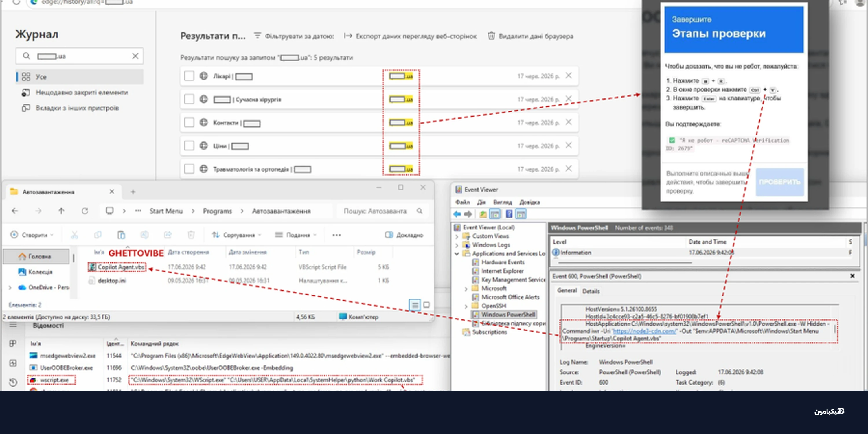Tick the checkbox for the 'Лікарі' history entry
The height and width of the screenshot is (434, 868).
[189, 76]
